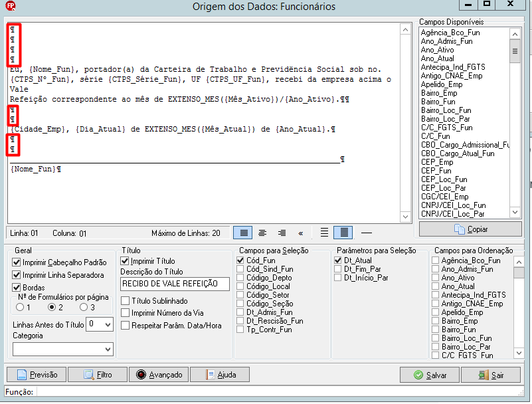Check Agência_Bco_Fun ordering checkbox
Image resolution: width=532 pixels, height=404 pixels.
435,260
